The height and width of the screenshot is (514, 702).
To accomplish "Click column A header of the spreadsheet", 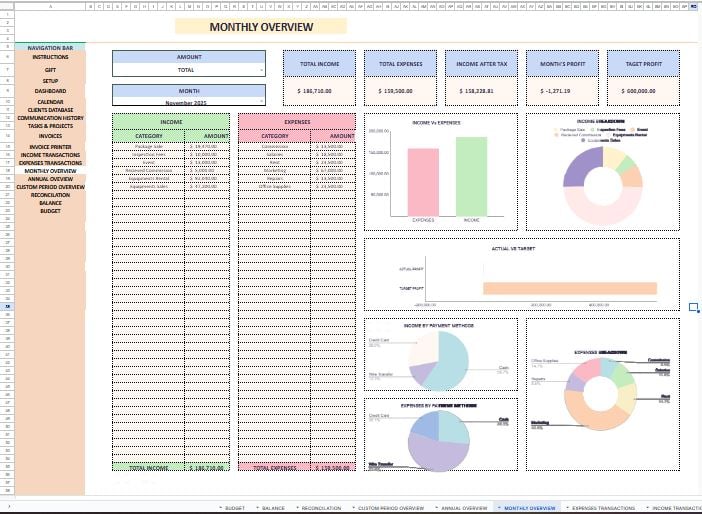I will coord(50,6).
